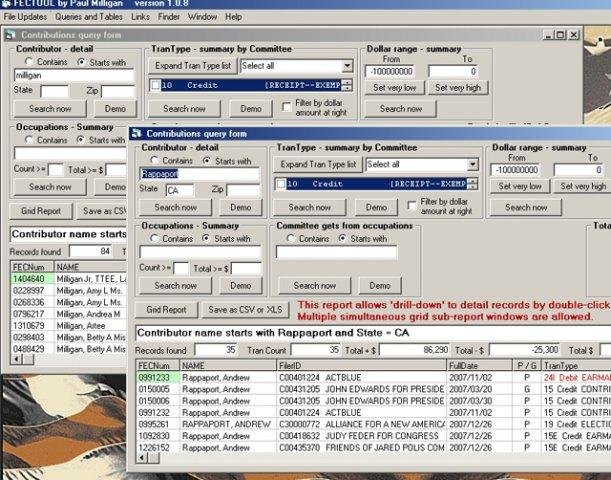This screenshot has width=611, height=480.
Task: Click From dollar field in front window
Action: click(x=515, y=170)
